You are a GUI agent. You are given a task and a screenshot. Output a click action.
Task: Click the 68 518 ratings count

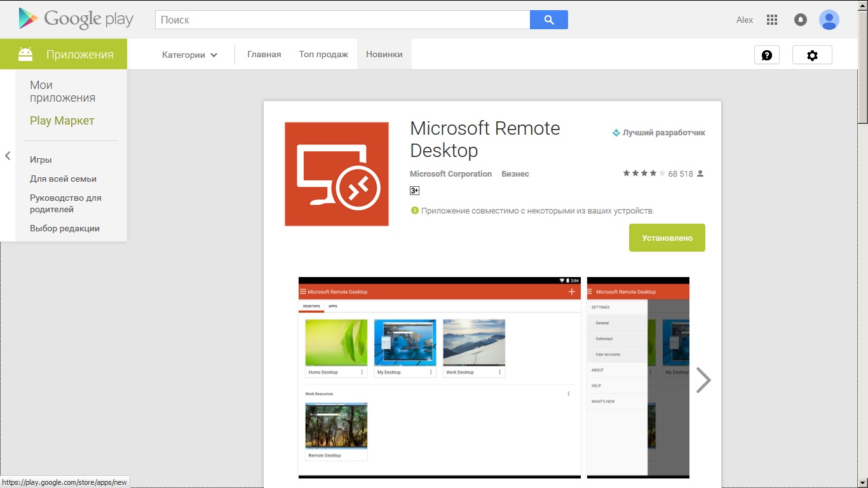coord(681,174)
